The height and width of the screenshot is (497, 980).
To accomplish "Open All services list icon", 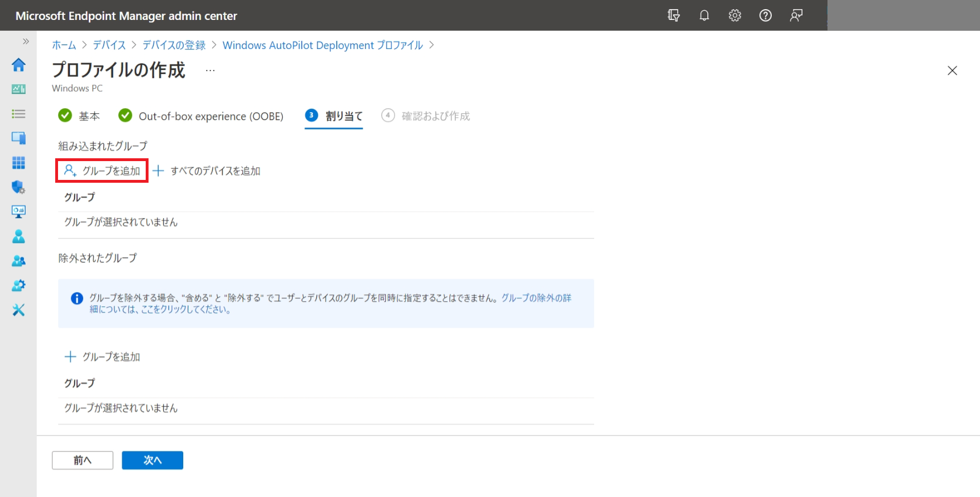I will pos(18,114).
